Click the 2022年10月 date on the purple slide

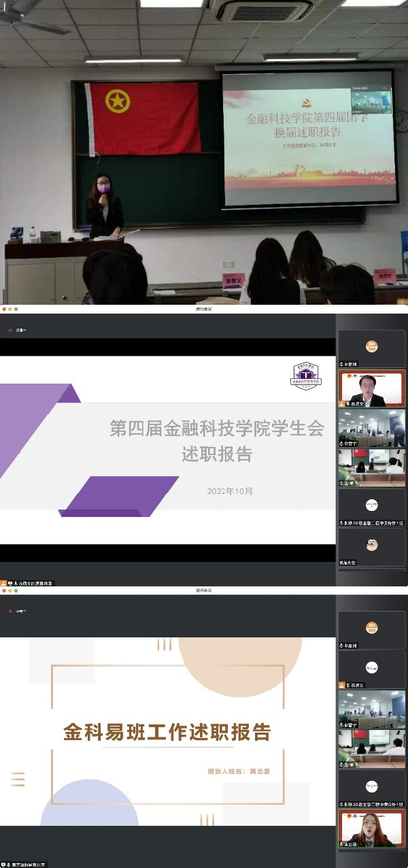230,491
